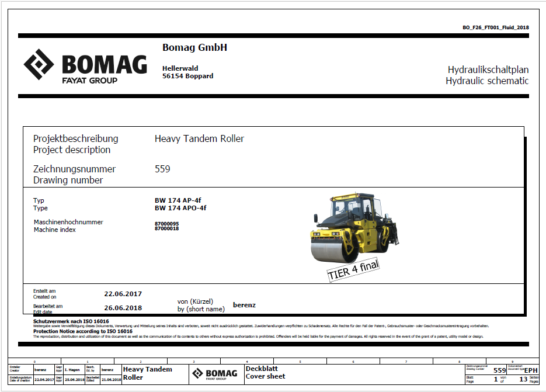Click the 'Projektbeschreibung' label
546x392 pixels.
[75, 138]
